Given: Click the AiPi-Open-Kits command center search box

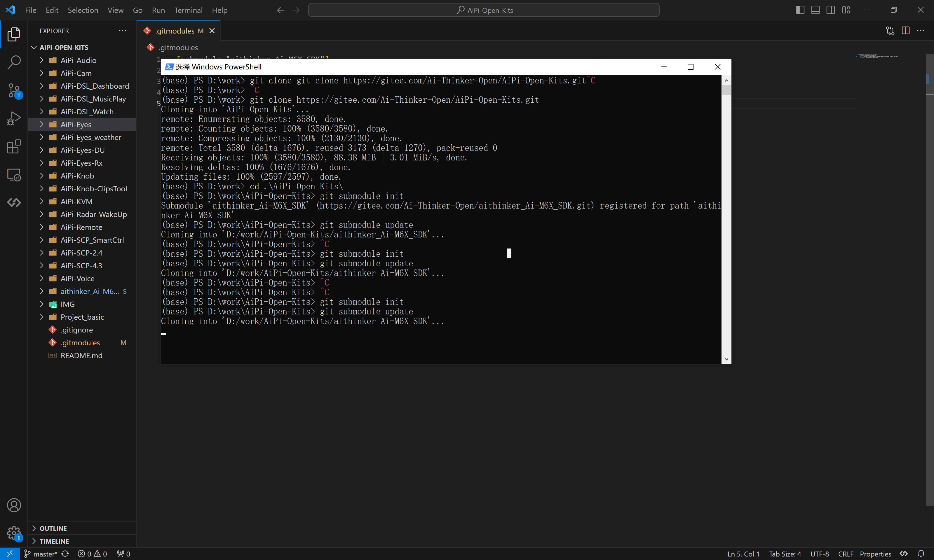Looking at the screenshot, I should pos(484,10).
